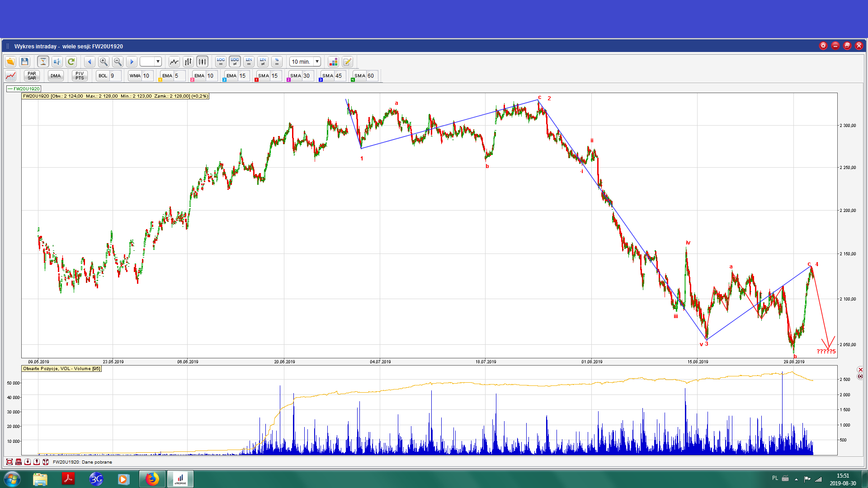Zoom in with magnifier plus icon
This screenshot has width=868, height=488.
[104, 62]
